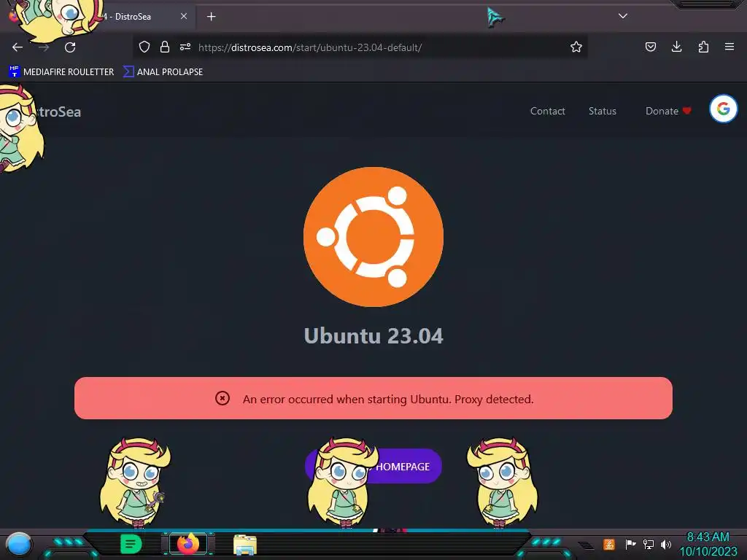Show site security padlock info
The width and height of the screenshot is (747, 560).
coord(165,47)
